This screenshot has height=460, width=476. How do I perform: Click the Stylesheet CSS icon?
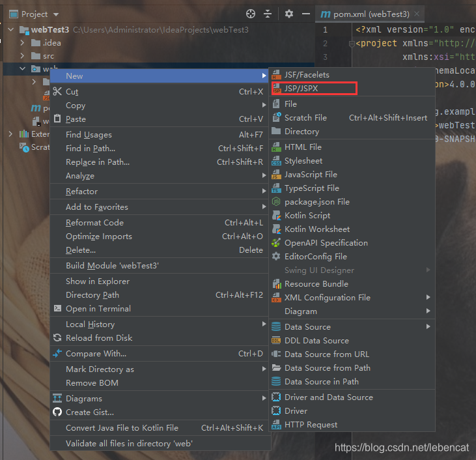pos(276,160)
